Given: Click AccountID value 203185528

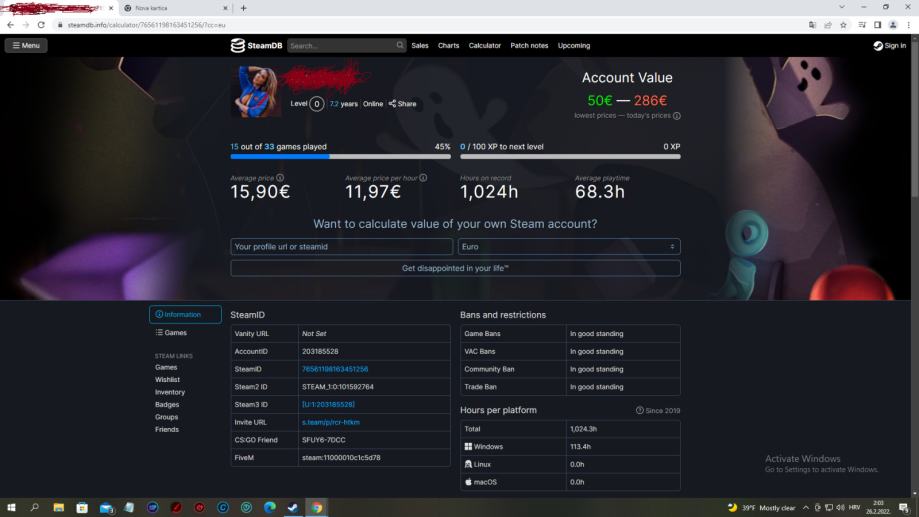Looking at the screenshot, I should point(320,351).
